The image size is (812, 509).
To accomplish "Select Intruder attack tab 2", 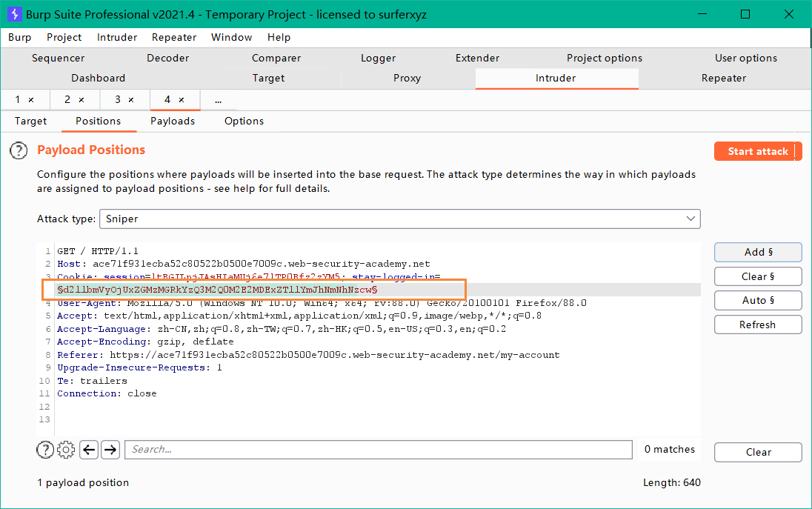I will 67,99.
